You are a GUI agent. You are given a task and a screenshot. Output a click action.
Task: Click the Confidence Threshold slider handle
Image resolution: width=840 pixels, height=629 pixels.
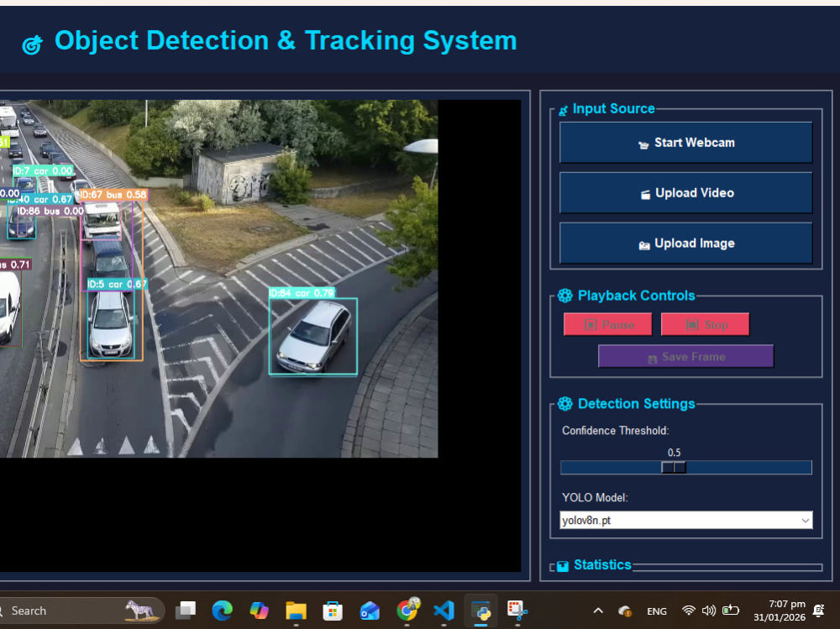coord(674,467)
